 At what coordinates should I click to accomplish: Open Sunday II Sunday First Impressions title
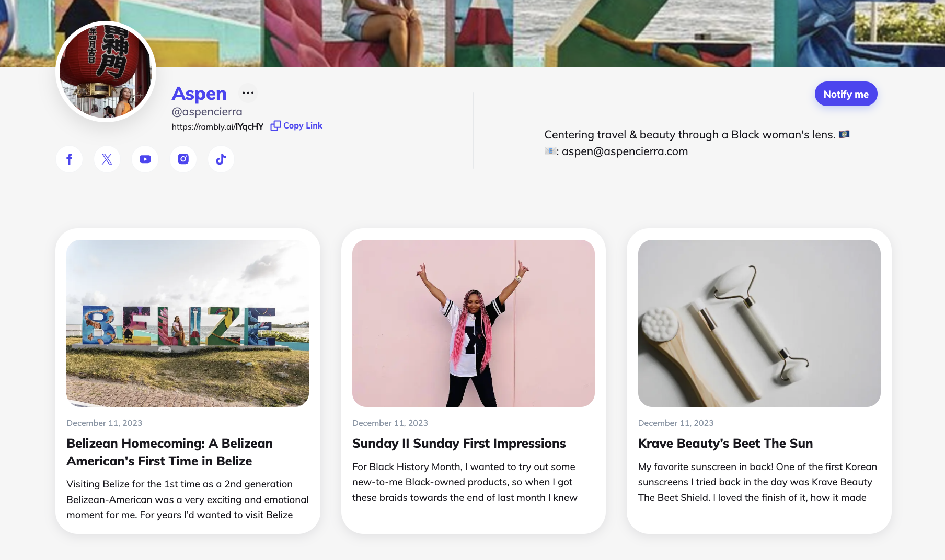click(459, 444)
